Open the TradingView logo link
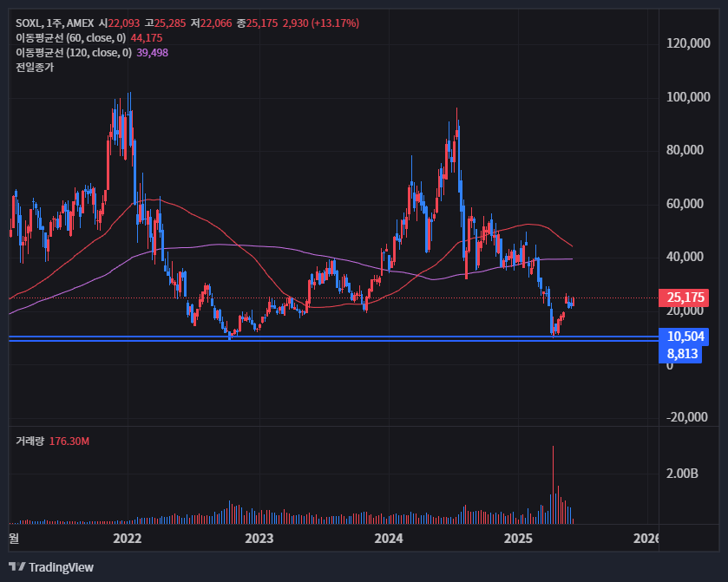The width and height of the screenshot is (728, 582). (x=51, y=567)
